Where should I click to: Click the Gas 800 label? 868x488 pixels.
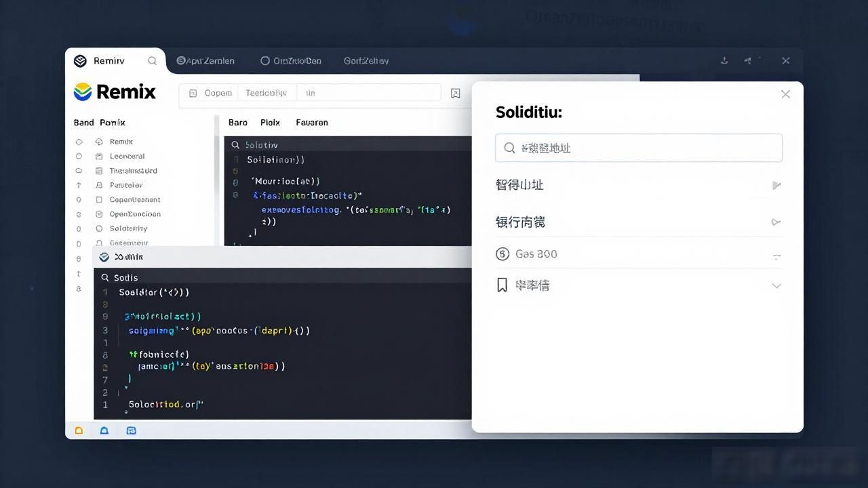[x=536, y=254]
